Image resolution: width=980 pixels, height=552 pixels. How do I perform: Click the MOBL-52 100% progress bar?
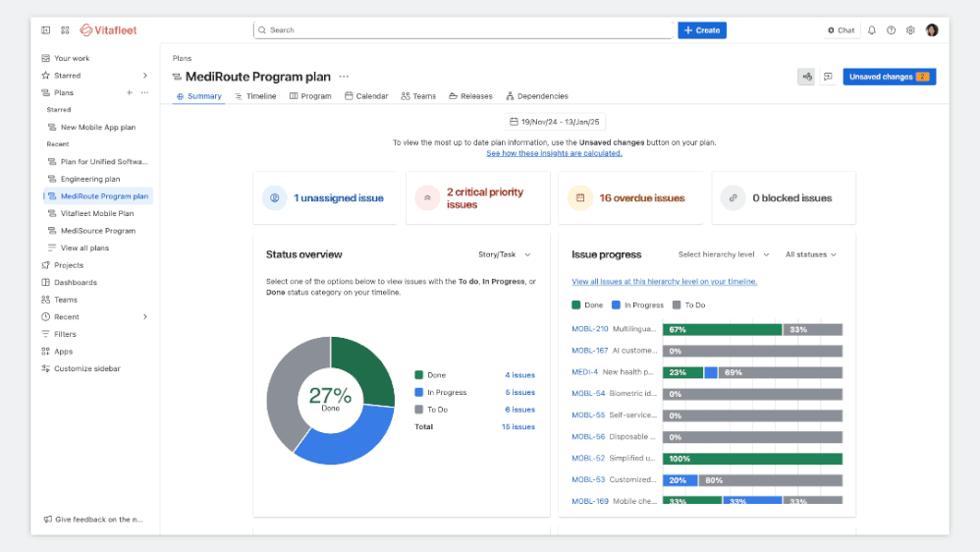tap(752, 459)
